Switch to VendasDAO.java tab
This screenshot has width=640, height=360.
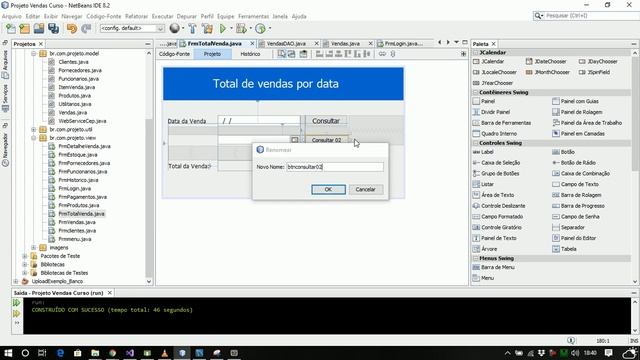coord(286,43)
